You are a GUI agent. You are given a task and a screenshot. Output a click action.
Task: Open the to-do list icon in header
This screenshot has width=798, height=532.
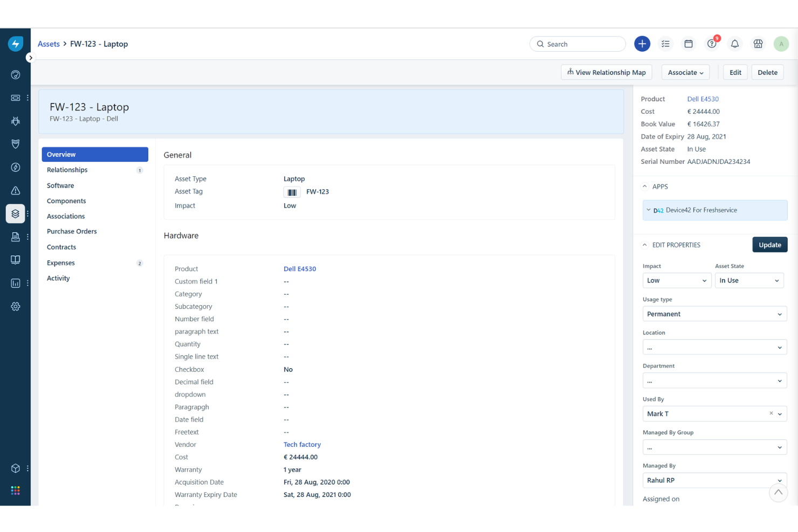coord(665,44)
